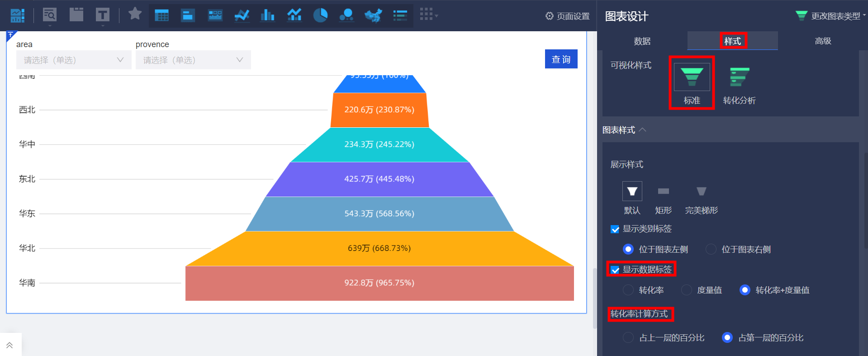868x356 pixels.
Task: Open the area dropdown selector
Action: pyautogui.click(x=74, y=60)
